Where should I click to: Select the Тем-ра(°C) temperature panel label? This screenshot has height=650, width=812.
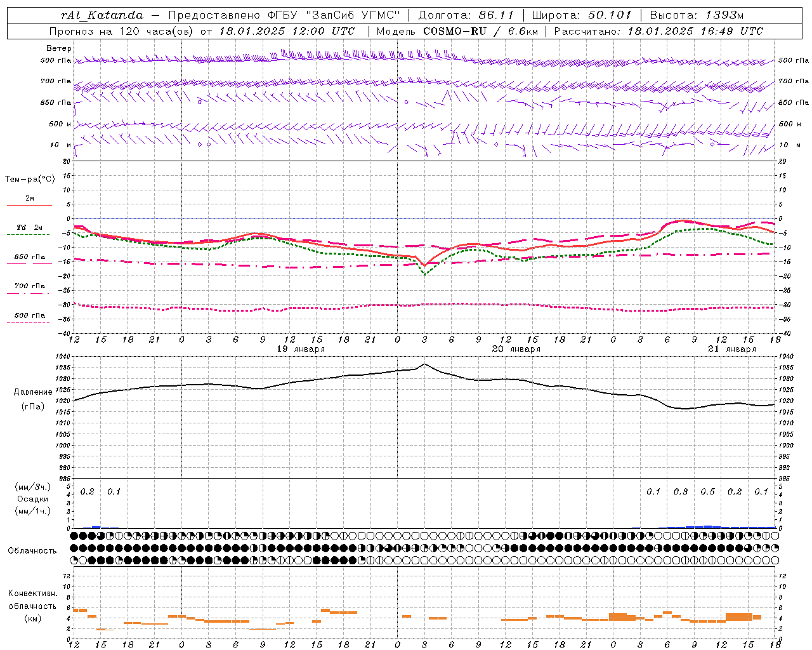(30, 180)
